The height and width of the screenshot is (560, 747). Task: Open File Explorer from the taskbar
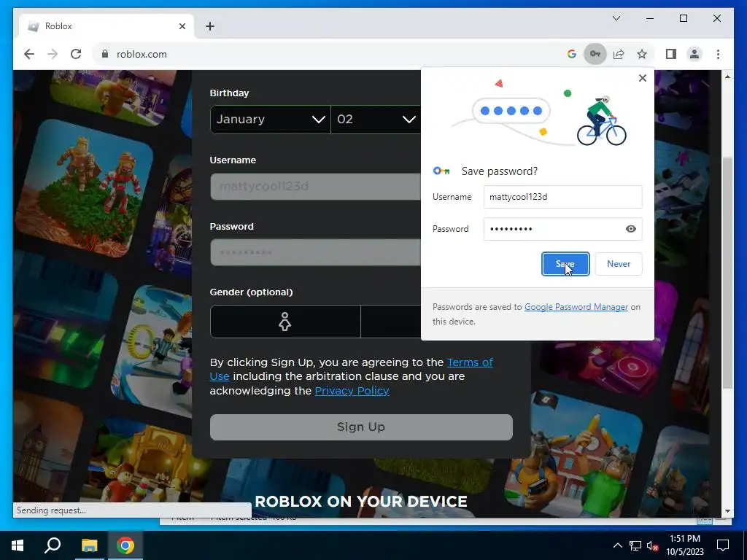89,545
